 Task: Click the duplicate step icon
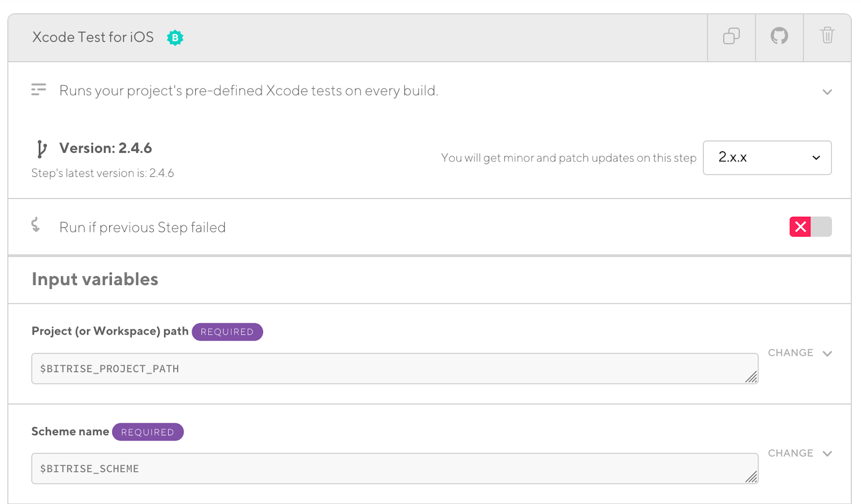click(731, 37)
